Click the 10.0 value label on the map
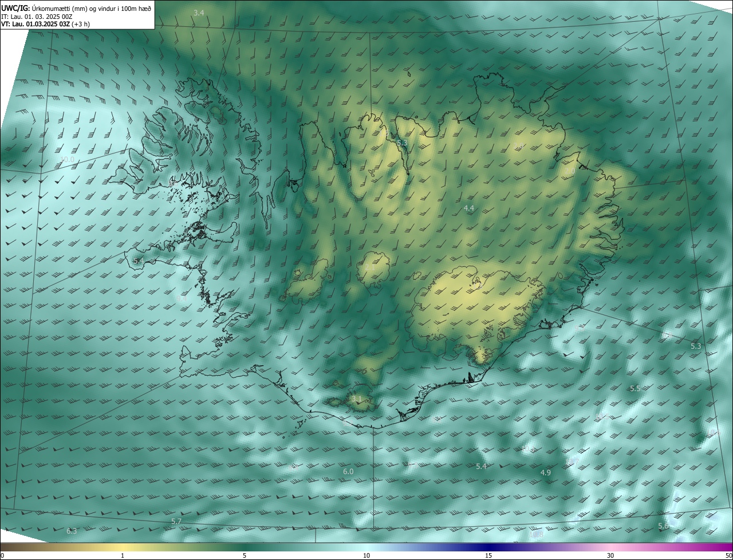The image size is (733, 560). [68, 160]
